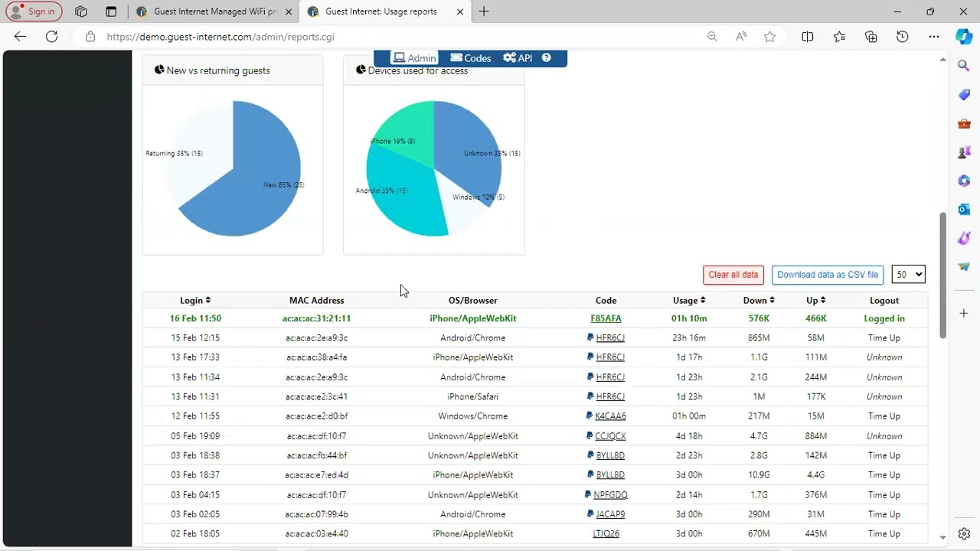Open the Outlook sidebar icon
980x551 pixels.
(x=964, y=210)
